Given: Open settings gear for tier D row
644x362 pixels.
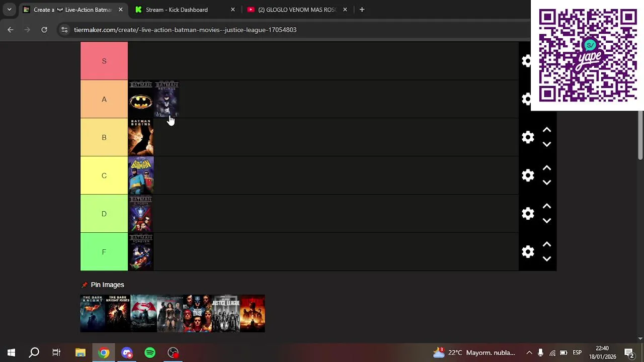Looking at the screenshot, I should coord(528,214).
